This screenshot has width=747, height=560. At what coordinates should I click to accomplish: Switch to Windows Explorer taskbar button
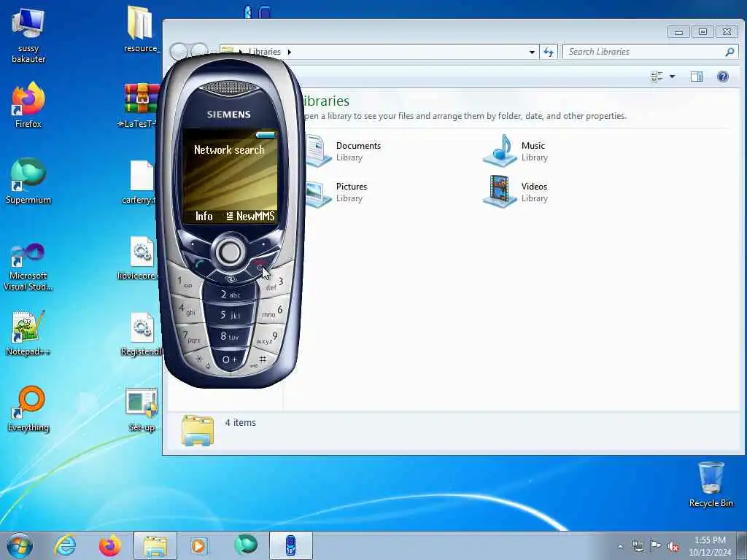click(x=155, y=545)
